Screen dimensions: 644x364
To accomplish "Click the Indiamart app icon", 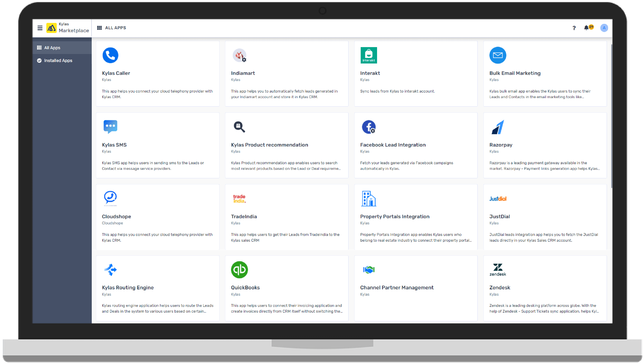I will (x=239, y=55).
